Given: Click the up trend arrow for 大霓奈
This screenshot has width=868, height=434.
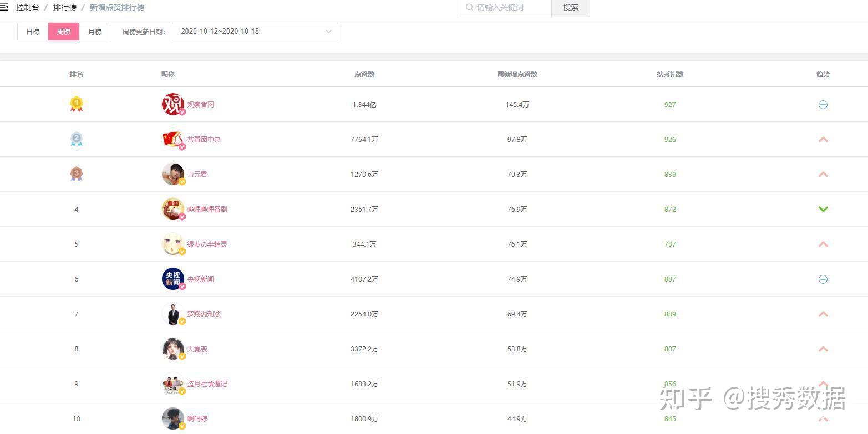Looking at the screenshot, I should coord(823,349).
